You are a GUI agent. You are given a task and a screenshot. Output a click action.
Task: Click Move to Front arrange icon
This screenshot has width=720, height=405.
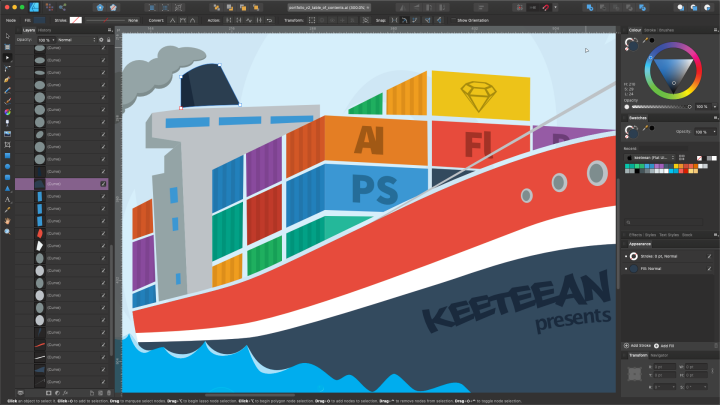coord(256,7)
